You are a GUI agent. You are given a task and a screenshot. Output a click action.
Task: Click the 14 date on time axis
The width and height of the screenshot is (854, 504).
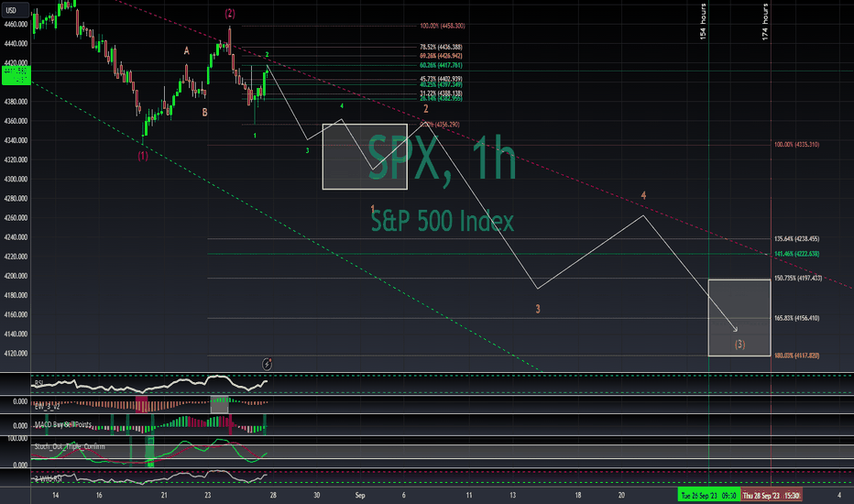point(56,495)
